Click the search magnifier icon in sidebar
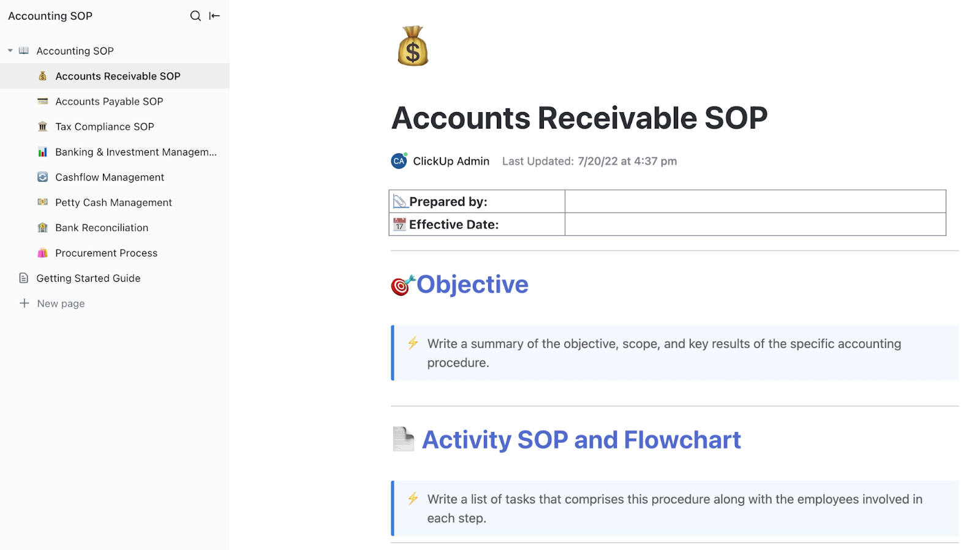The height and width of the screenshot is (550, 980). point(195,16)
